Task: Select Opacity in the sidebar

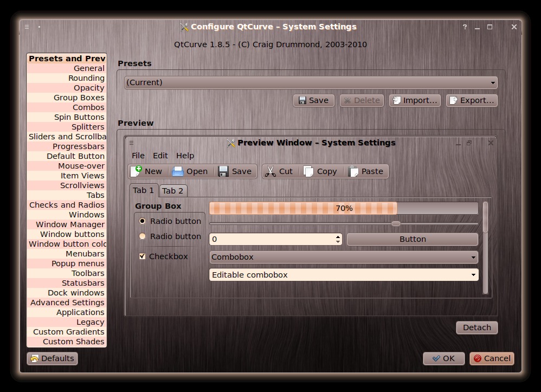Action: pos(67,88)
